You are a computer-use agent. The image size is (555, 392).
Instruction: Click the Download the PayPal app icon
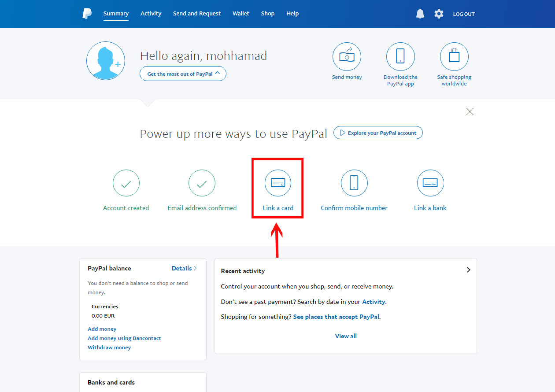[400, 56]
